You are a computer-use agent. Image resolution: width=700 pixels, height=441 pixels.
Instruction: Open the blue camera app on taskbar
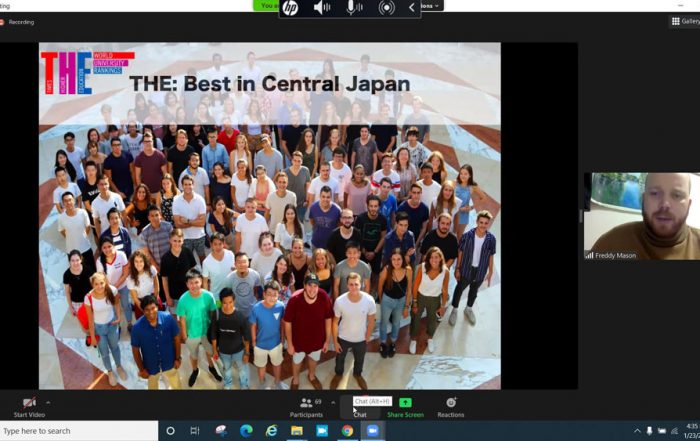point(322,431)
